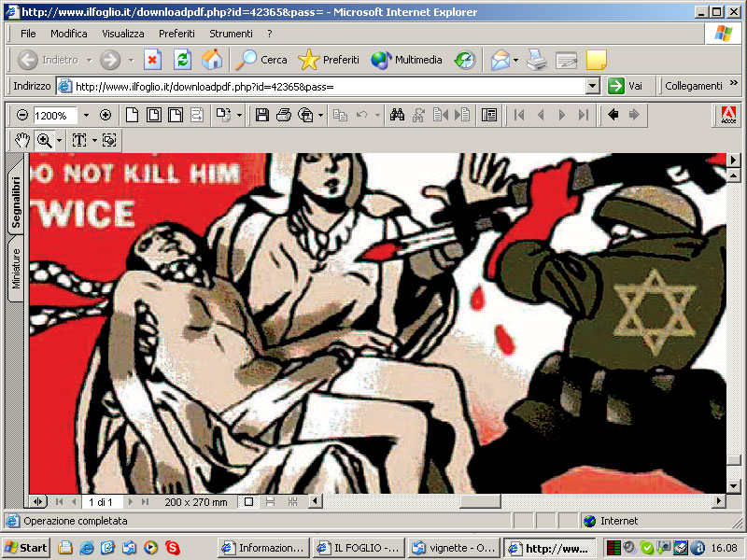747x560 pixels.
Task: Click the Acrobat navigation pane toolbar icon
Action: point(489,115)
